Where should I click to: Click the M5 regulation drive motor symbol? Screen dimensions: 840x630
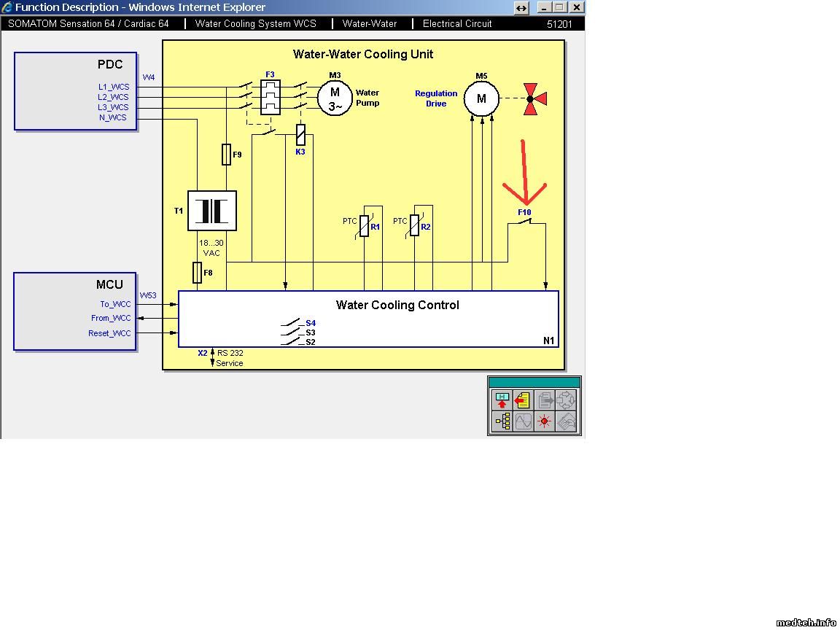(x=481, y=98)
